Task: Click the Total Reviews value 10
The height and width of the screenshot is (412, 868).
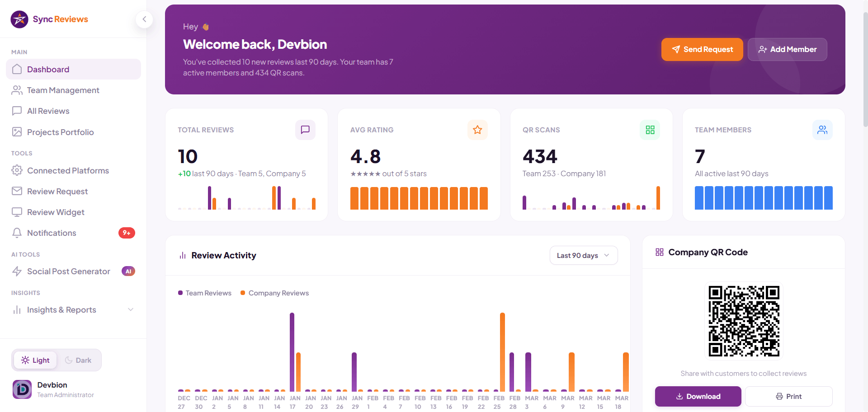Action: click(188, 157)
